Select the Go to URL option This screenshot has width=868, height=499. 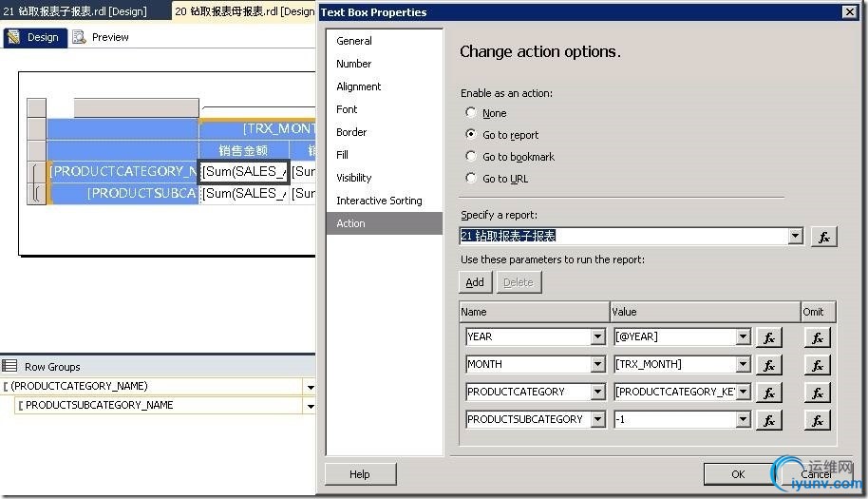[x=470, y=178]
